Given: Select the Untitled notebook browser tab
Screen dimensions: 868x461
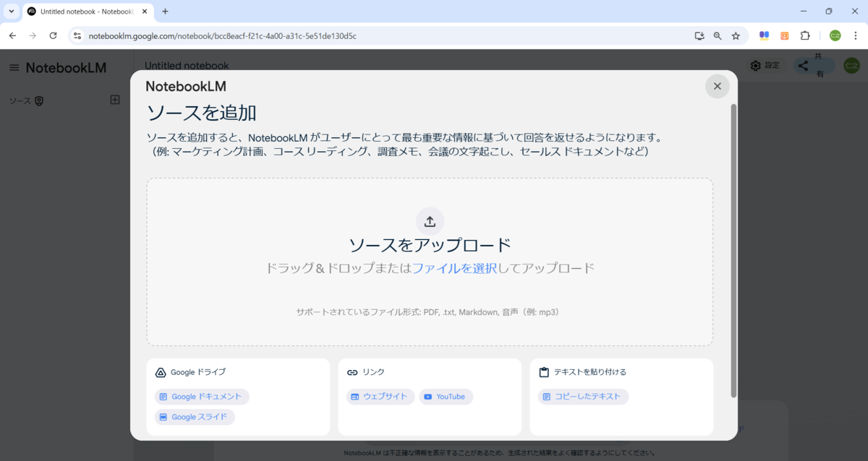Looking at the screenshot, I should [87, 12].
